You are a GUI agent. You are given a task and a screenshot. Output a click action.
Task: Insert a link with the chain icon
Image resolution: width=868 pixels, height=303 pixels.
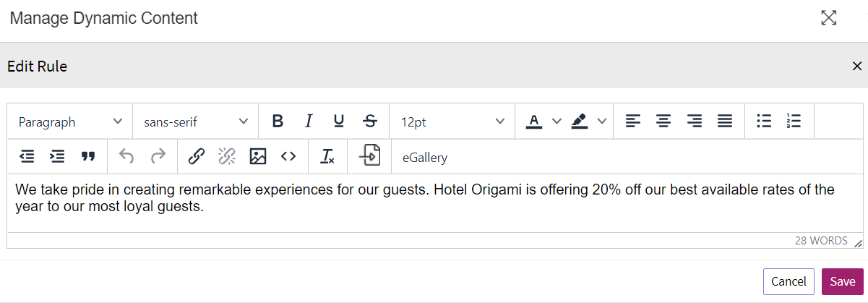coord(197,157)
